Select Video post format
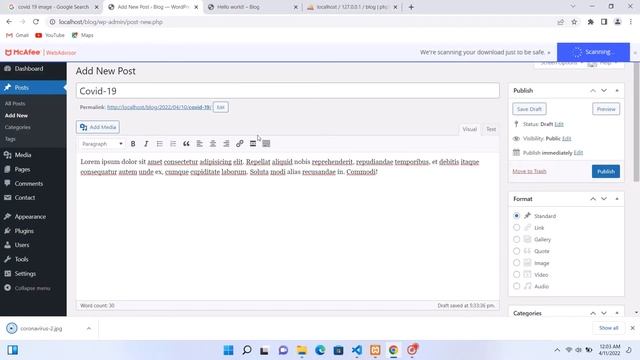 tap(516, 274)
